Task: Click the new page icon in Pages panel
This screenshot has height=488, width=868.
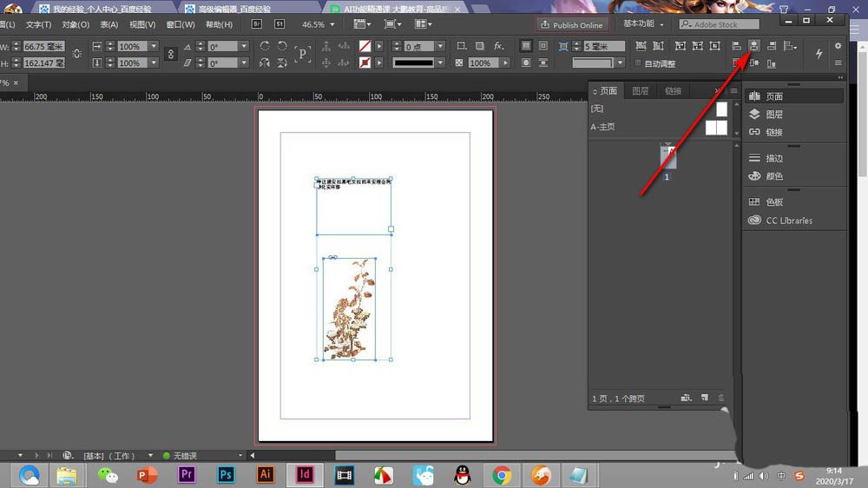Action: (705, 398)
